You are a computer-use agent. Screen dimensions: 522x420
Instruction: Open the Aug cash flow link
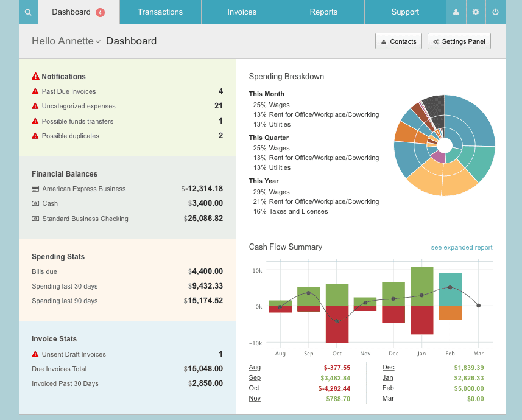pos(255,367)
